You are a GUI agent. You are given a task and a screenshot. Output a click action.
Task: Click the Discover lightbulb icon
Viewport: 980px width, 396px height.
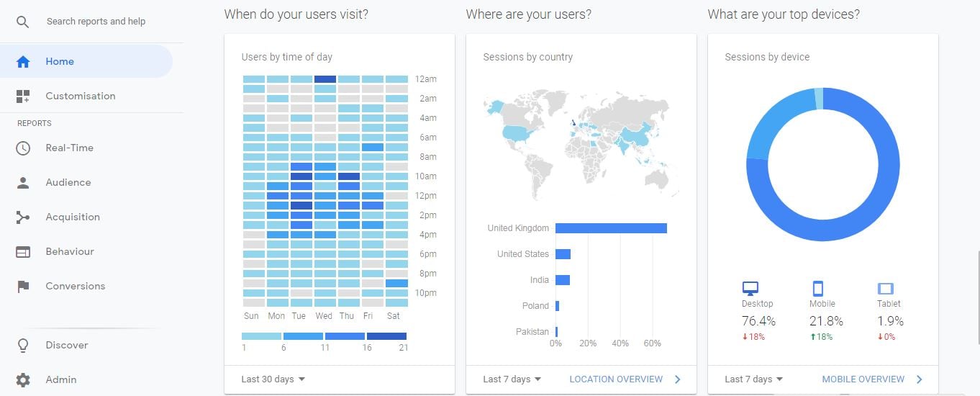[23, 346]
